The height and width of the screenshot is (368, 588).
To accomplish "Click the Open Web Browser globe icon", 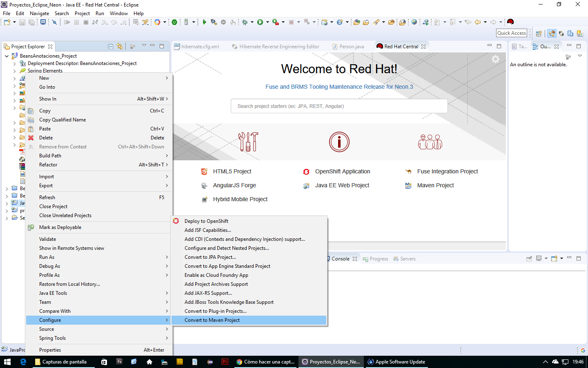I will (414, 22).
